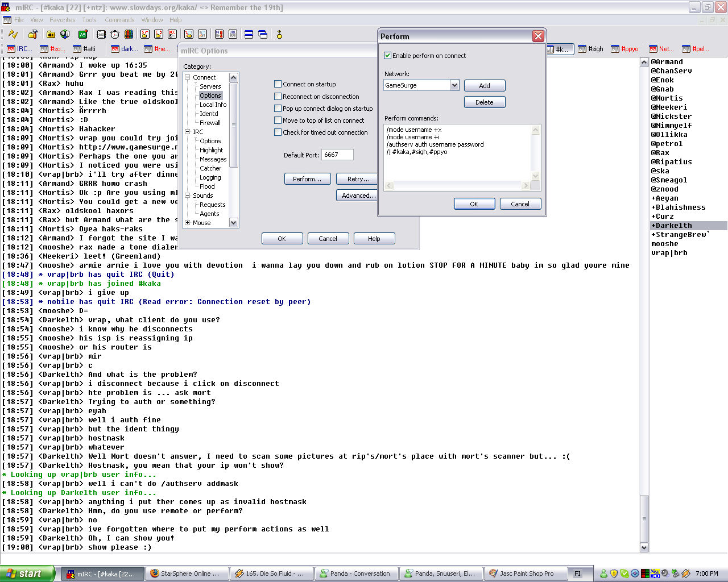This screenshot has height=582, width=728.
Task: Open the URL List toolbar icon
Action: click(x=233, y=34)
